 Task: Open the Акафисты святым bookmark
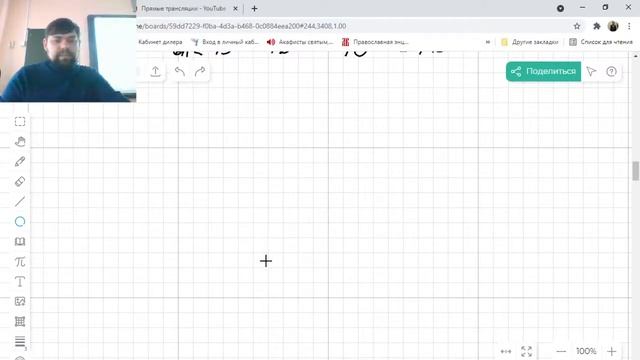(x=300, y=42)
